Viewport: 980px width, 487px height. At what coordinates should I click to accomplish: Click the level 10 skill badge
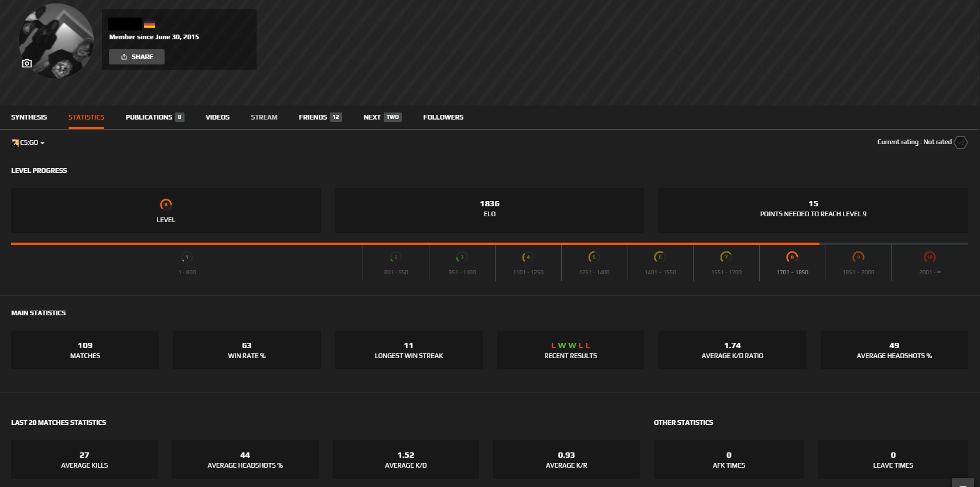[x=930, y=257]
